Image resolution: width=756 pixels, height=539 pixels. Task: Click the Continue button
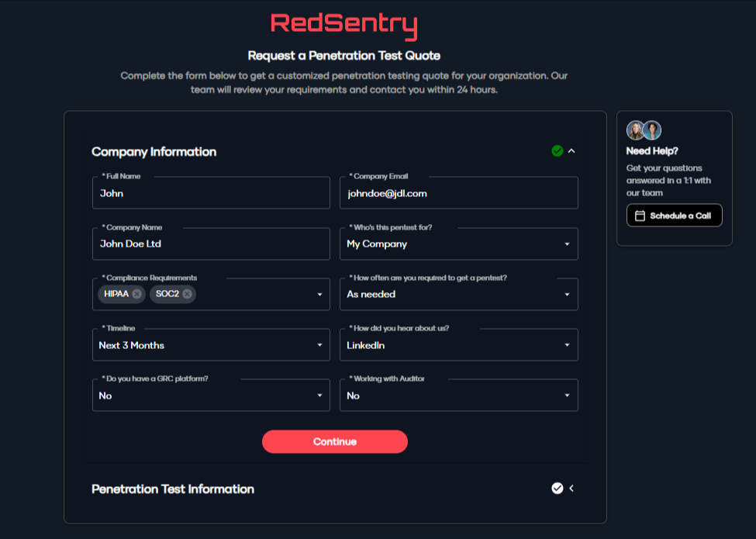click(x=335, y=441)
